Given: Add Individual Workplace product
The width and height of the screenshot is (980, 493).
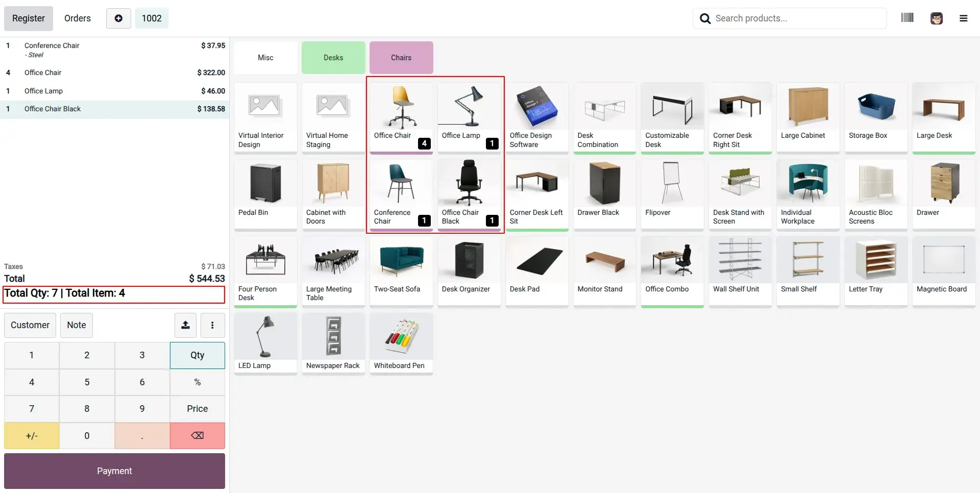Looking at the screenshot, I should 808,195.
